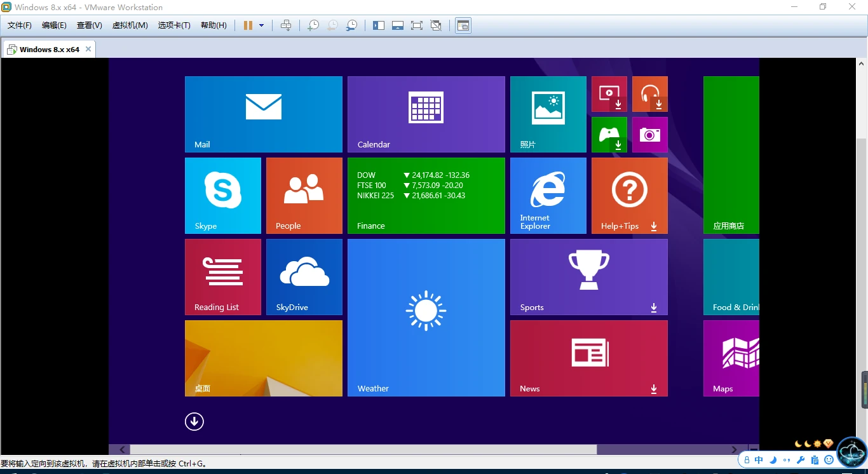Toggle the library sidebar panel icon

379,25
